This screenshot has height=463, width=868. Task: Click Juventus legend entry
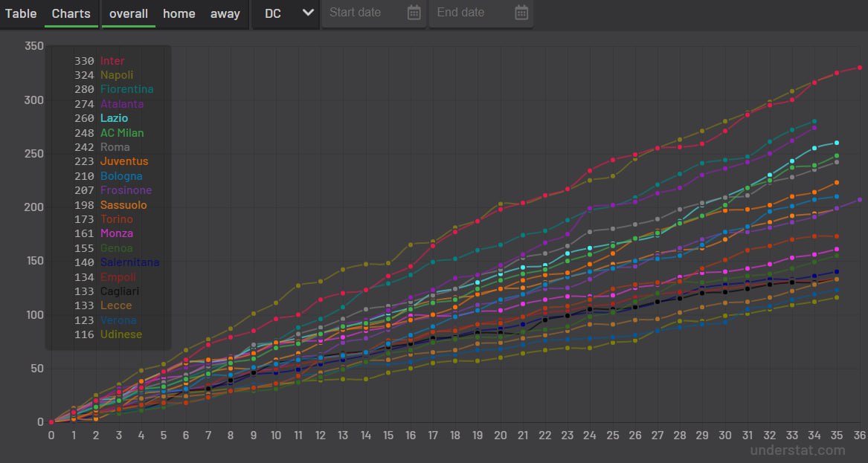click(124, 161)
